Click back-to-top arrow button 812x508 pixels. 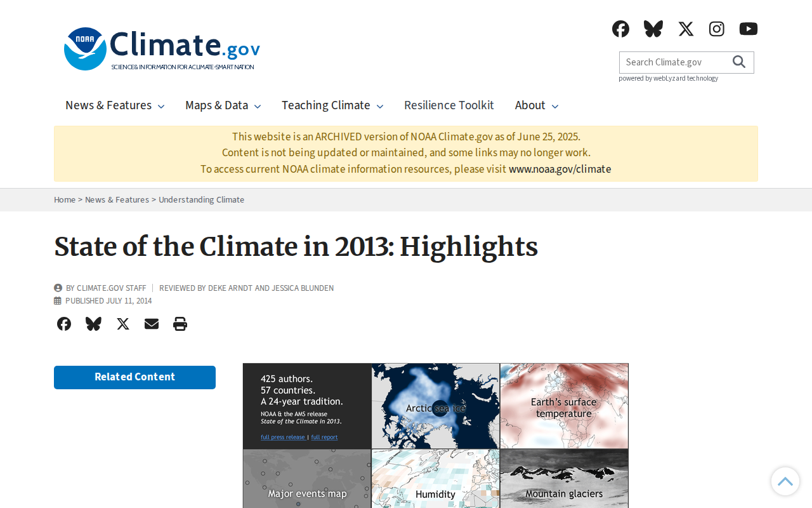click(x=785, y=481)
